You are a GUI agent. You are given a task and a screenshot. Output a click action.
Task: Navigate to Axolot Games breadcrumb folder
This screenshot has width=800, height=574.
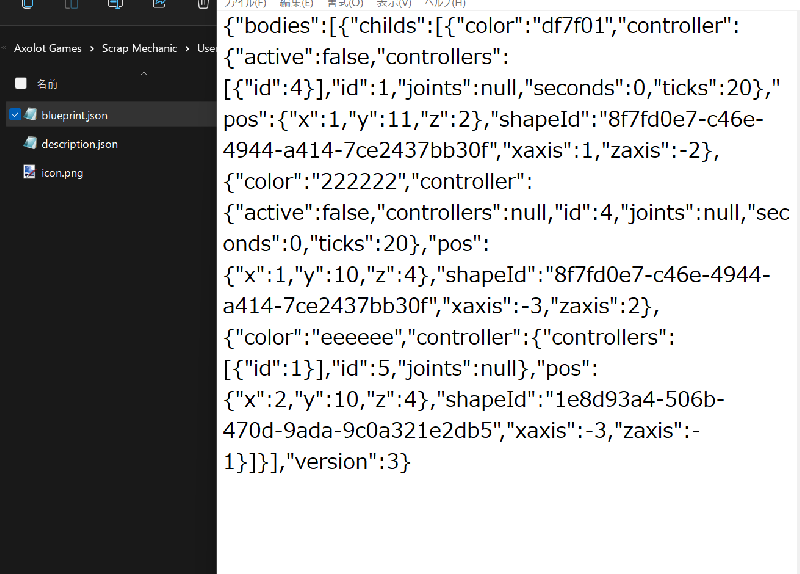point(49,48)
